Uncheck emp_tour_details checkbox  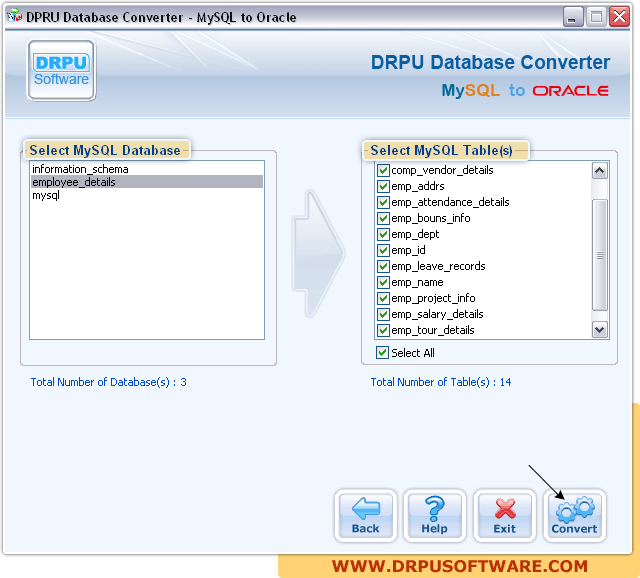pyautogui.click(x=383, y=330)
